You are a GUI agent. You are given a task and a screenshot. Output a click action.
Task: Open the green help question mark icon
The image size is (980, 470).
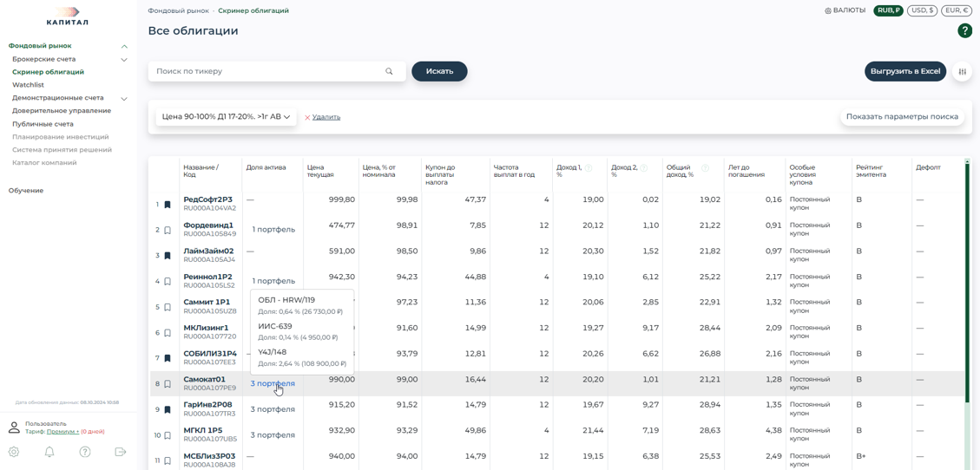[x=964, y=31]
